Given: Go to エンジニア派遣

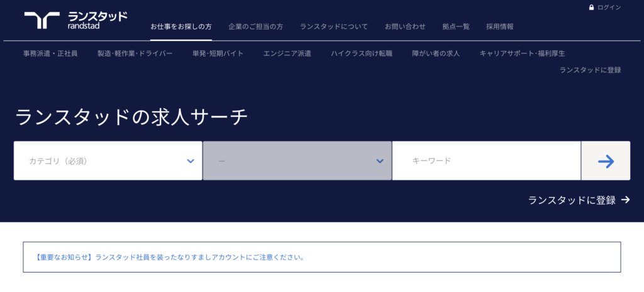Looking at the screenshot, I should 287,53.
